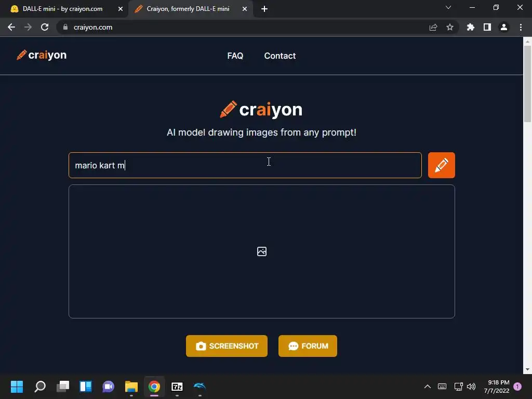Image resolution: width=532 pixels, height=399 pixels.
Task: Open the network tray icon
Action: [458, 387]
